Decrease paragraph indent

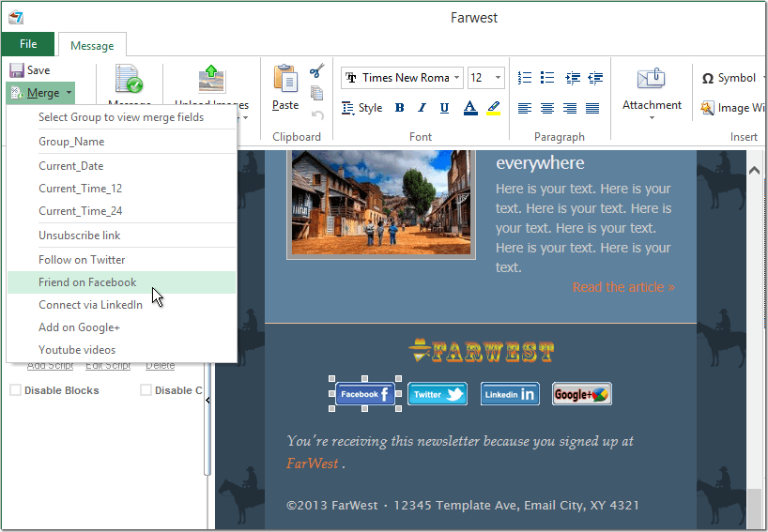click(x=595, y=78)
